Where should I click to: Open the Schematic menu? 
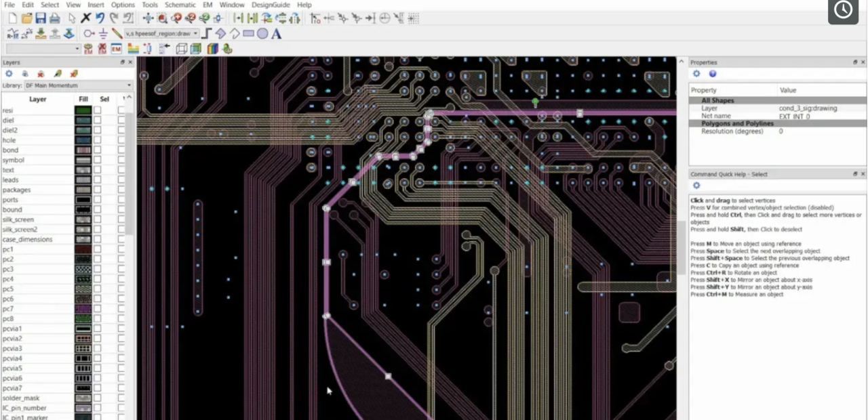[x=180, y=5]
